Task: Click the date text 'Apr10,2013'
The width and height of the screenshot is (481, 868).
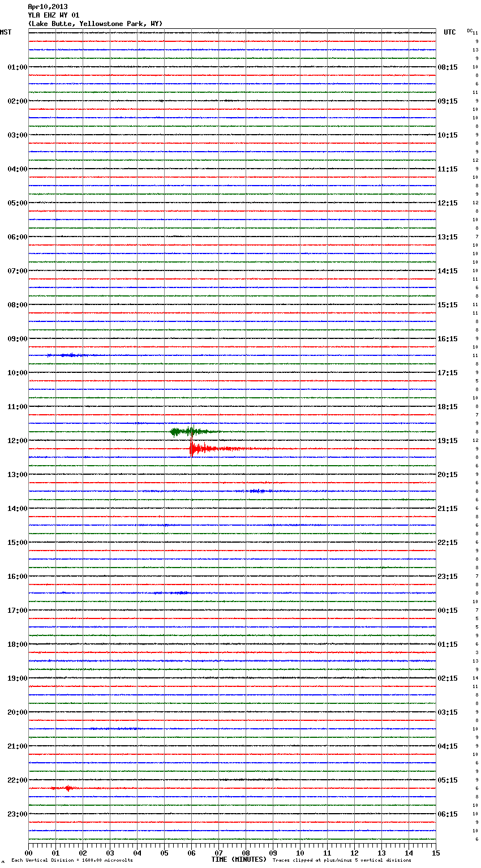Action: click(x=48, y=7)
